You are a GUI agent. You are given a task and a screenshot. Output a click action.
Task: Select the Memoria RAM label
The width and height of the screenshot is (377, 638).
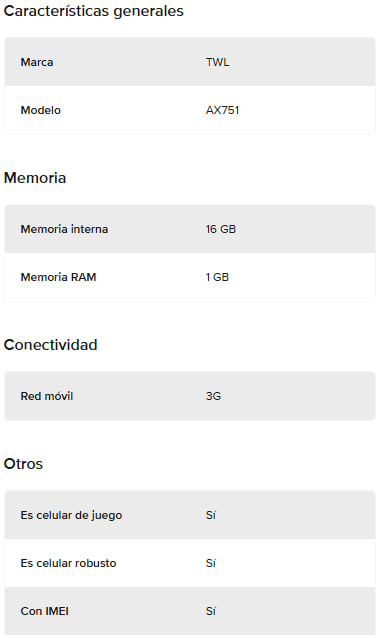coord(59,277)
